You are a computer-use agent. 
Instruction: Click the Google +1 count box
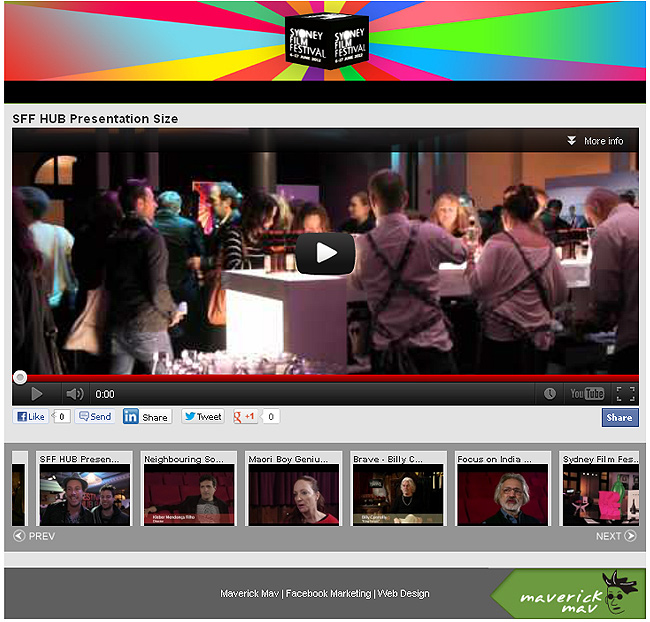click(270, 416)
